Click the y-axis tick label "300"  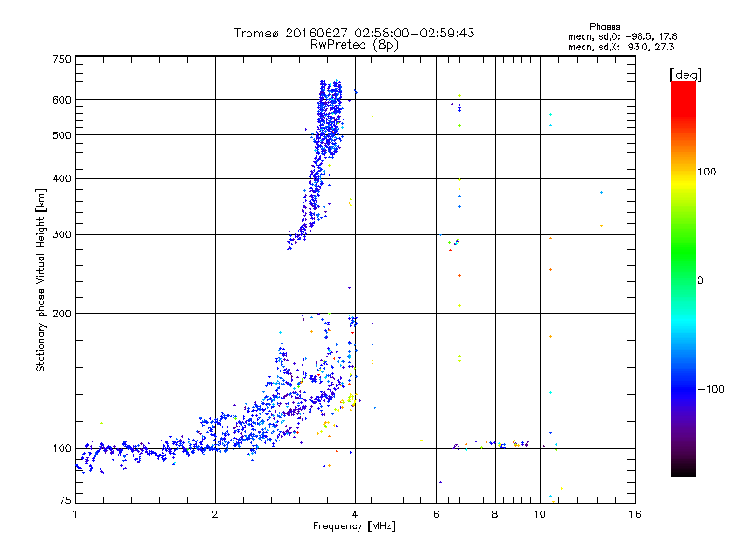click(x=62, y=235)
